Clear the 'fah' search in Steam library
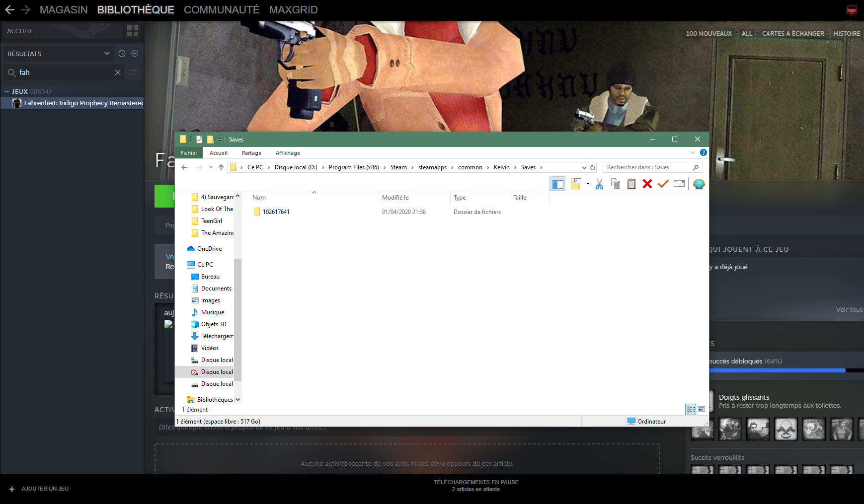864x504 pixels. [x=118, y=72]
